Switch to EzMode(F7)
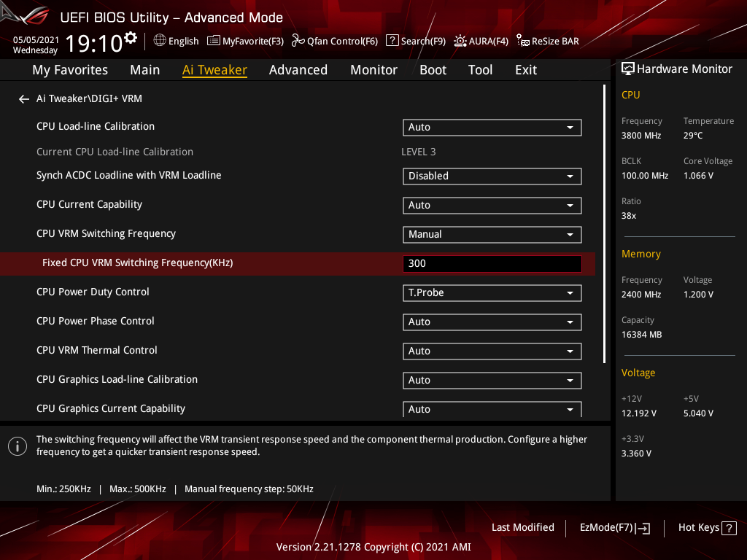Viewport: 747px width, 560px height. (614, 528)
